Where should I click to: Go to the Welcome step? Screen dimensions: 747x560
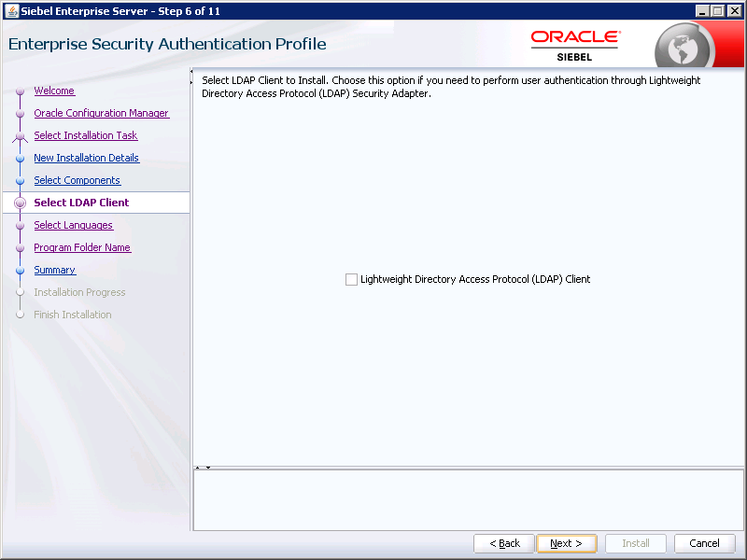[54, 91]
